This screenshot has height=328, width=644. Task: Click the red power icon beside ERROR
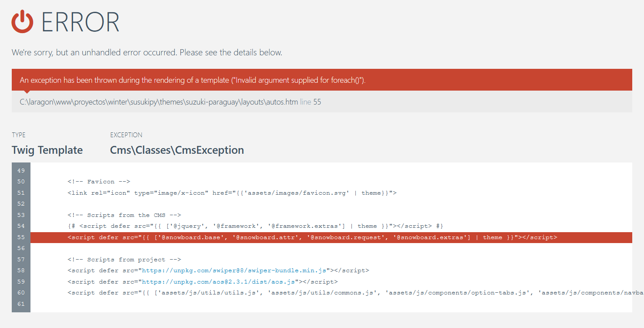[22, 22]
